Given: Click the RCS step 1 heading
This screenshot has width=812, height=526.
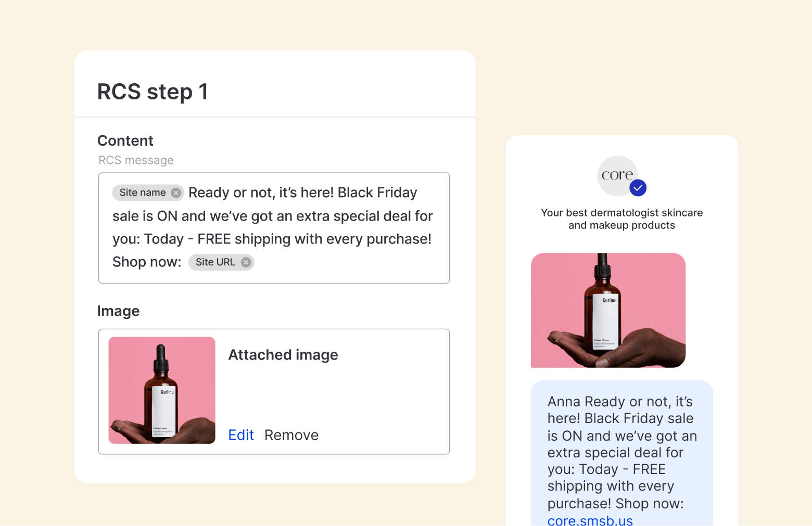Looking at the screenshot, I should click(153, 92).
